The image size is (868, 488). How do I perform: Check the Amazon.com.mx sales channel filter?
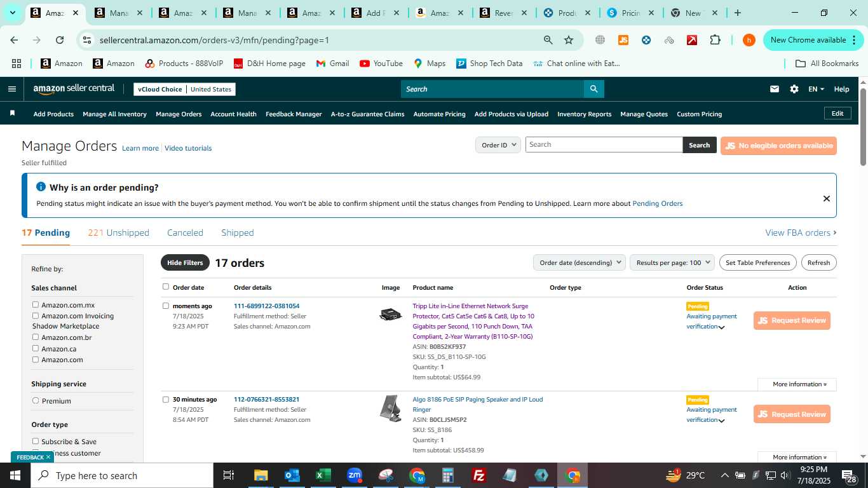[x=36, y=305]
